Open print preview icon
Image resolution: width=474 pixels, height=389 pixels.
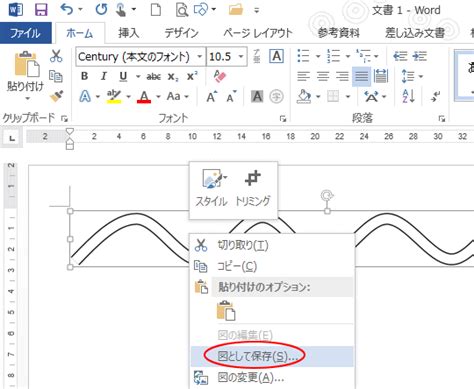pos(182,10)
